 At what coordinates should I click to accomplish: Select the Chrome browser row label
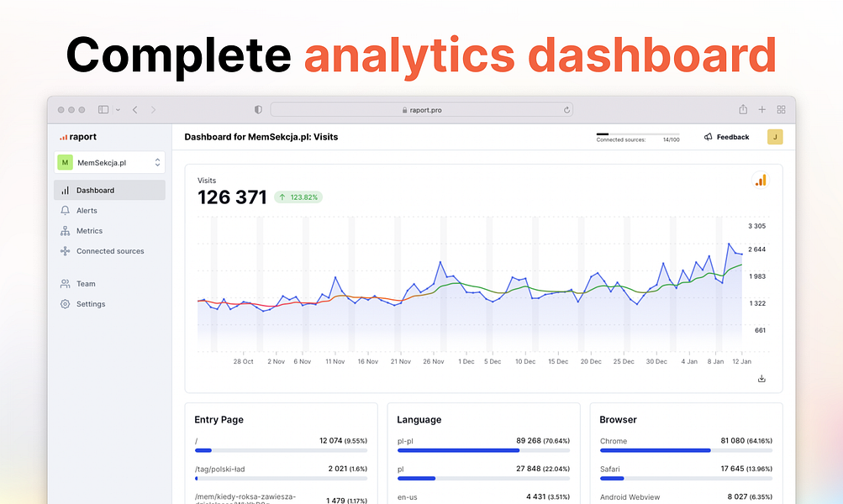click(614, 441)
